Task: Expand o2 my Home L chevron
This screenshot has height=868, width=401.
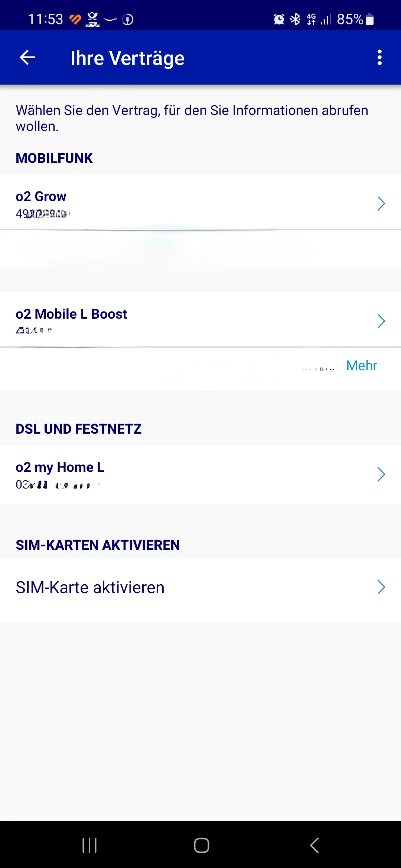Action: [381, 474]
